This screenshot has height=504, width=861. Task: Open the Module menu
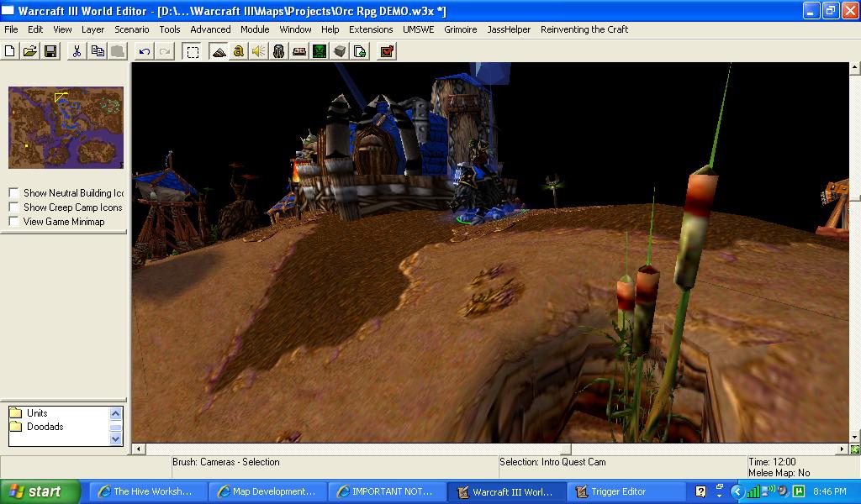(x=255, y=29)
